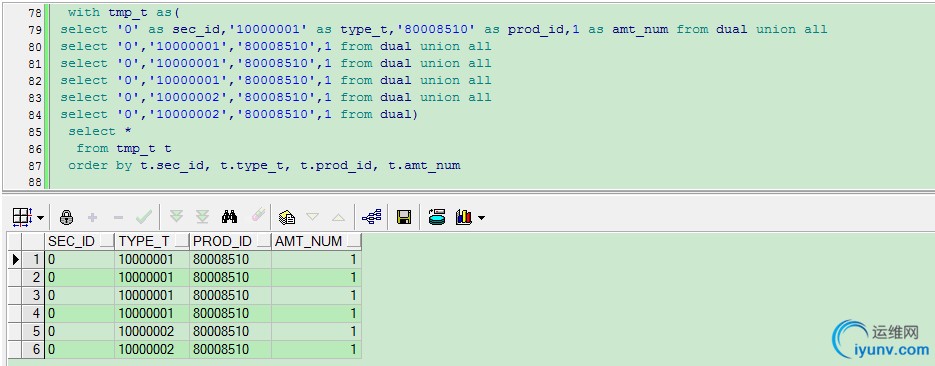
Task: Click the Edit data padlock icon
Action: 66,218
